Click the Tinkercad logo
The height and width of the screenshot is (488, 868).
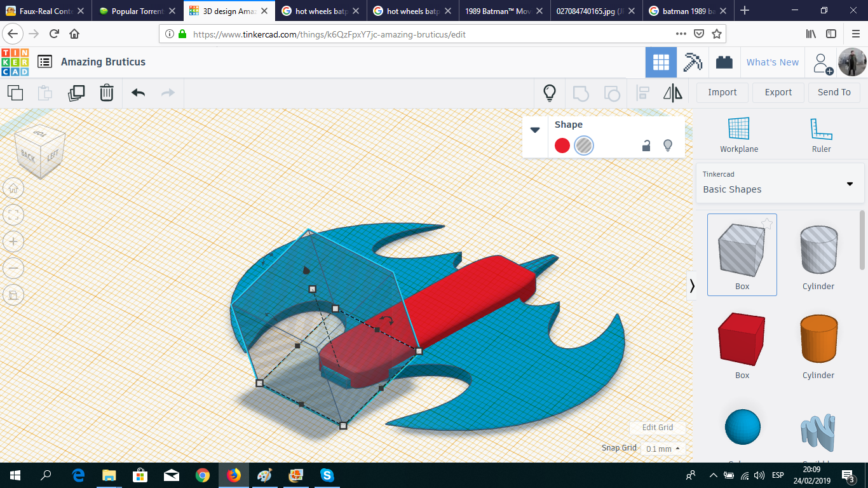pos(15,62)
